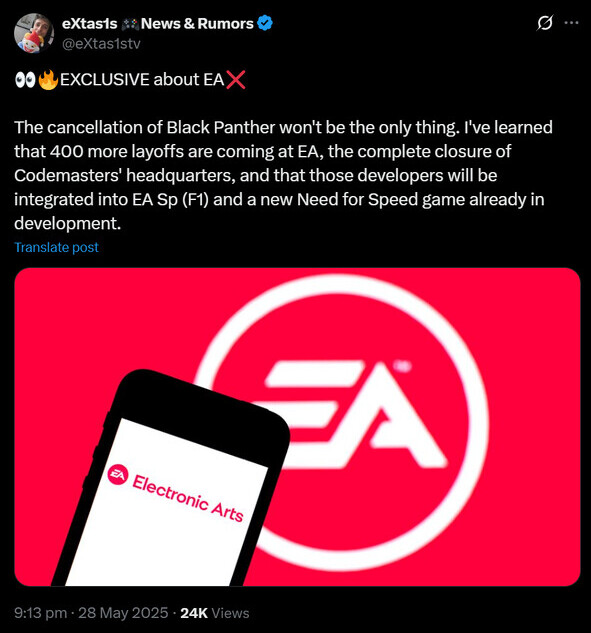Click the Translate post link
This screenshot has width=591, height=633.
click(56, 247)
